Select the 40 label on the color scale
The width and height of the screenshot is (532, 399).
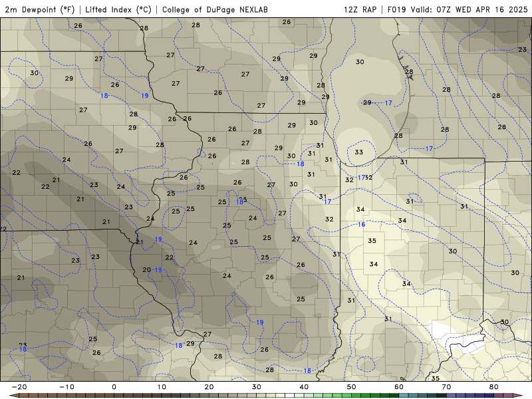(304, 387)
